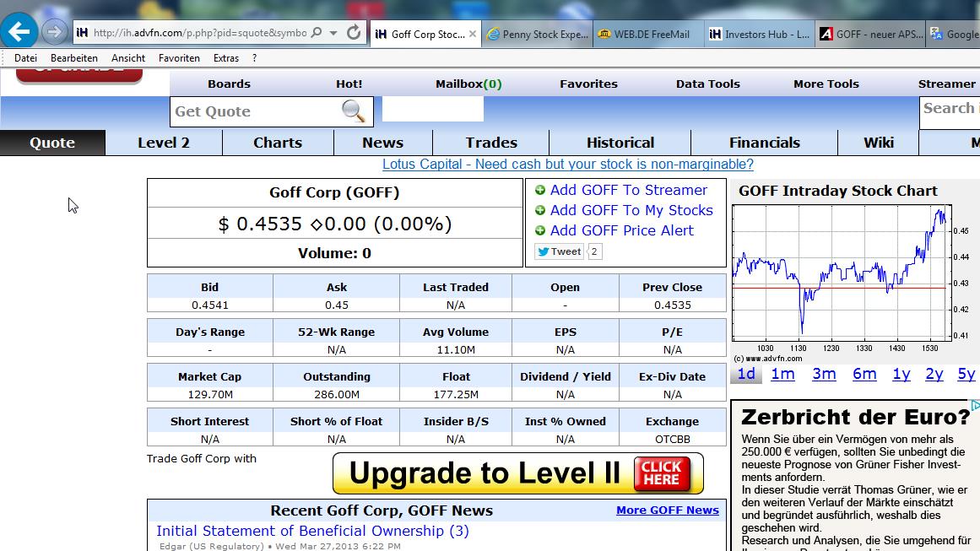Click the Zerbricht der Euro? ad headline
980x551 pixels.
click(855, 417)
